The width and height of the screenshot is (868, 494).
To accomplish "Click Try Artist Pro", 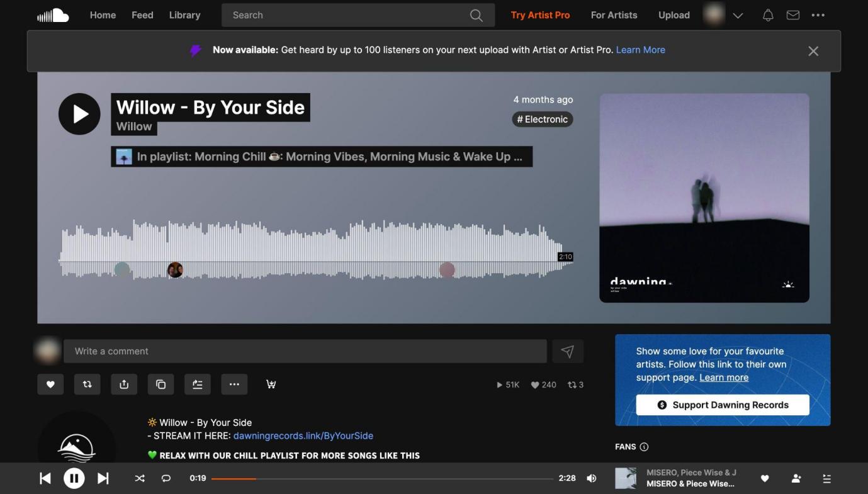I will (540, 15).
